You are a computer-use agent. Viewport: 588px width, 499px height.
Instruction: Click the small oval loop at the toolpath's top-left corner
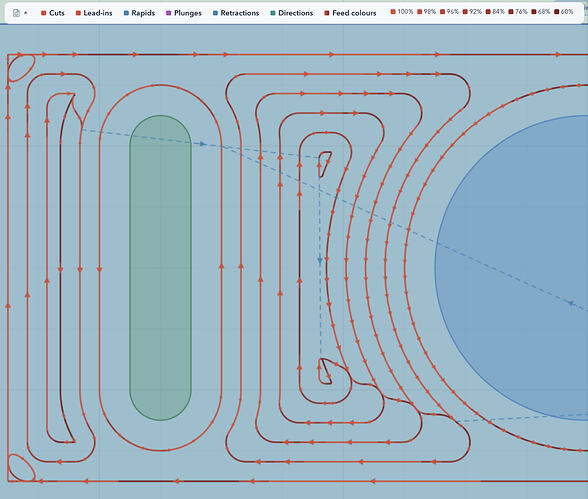pos(21,67)
